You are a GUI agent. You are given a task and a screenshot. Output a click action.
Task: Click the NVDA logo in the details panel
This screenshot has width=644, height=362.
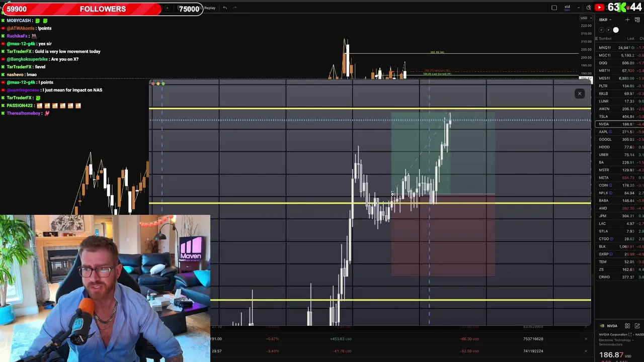602,326
